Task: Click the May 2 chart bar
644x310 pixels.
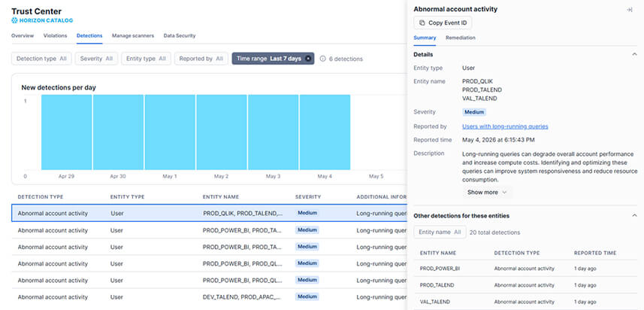Action: (x=222, y=132)
